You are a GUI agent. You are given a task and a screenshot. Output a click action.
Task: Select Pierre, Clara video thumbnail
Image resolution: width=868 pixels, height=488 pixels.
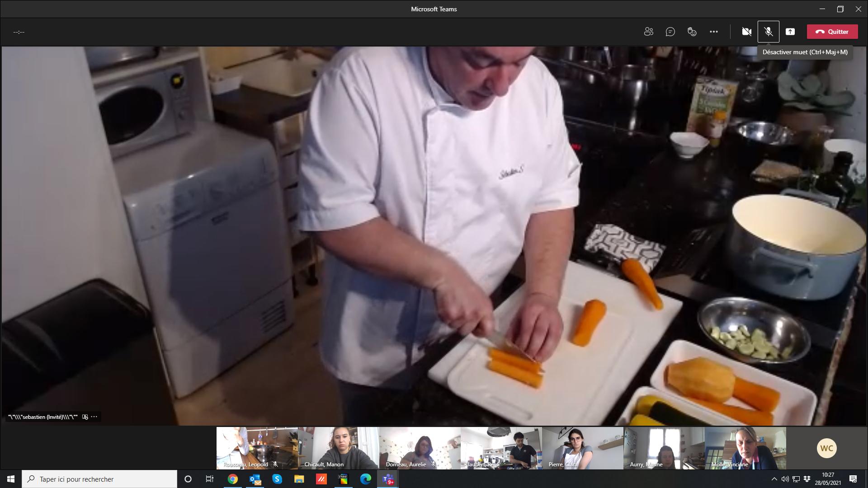click(583, 448)
